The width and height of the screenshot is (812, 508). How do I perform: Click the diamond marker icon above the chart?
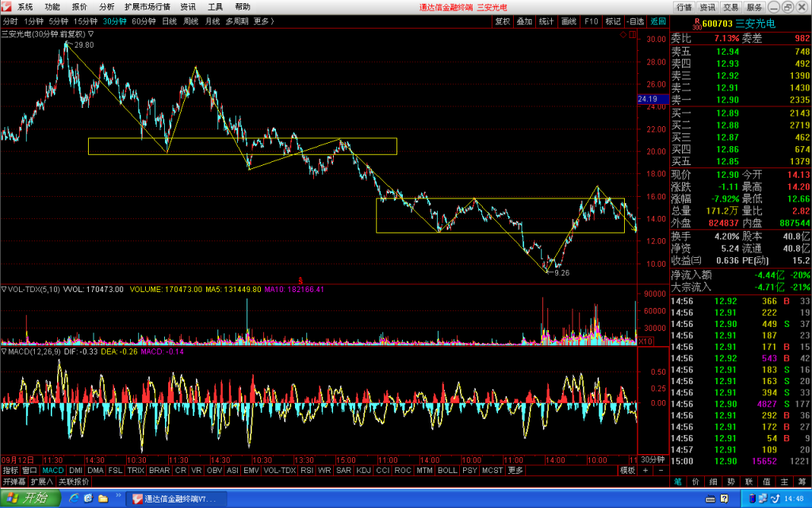(x=623, y=35)
